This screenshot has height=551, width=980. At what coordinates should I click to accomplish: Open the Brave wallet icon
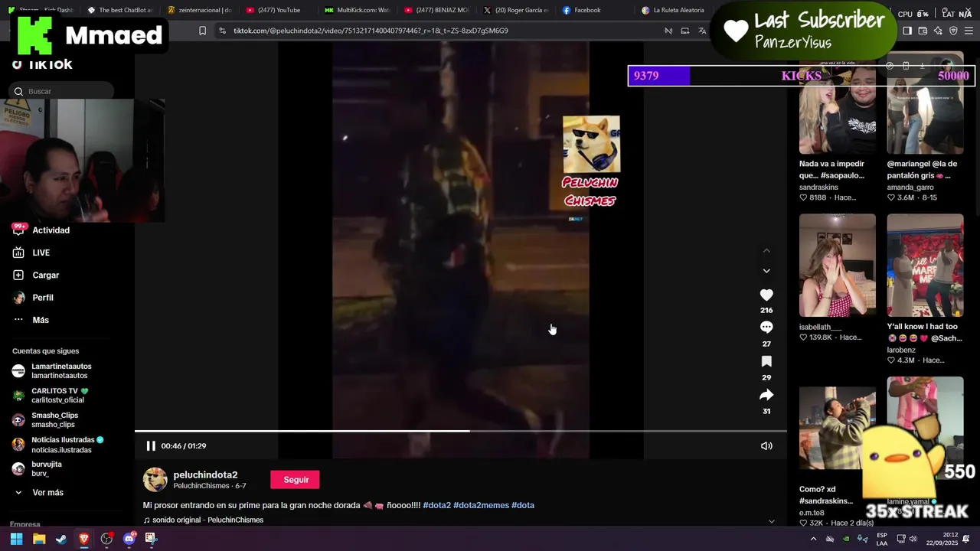coord(923,31)
